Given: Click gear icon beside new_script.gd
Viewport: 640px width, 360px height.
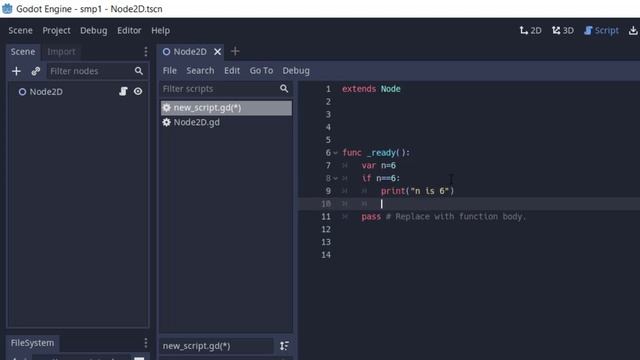Looking at the screenshot, I should [167, 108].
